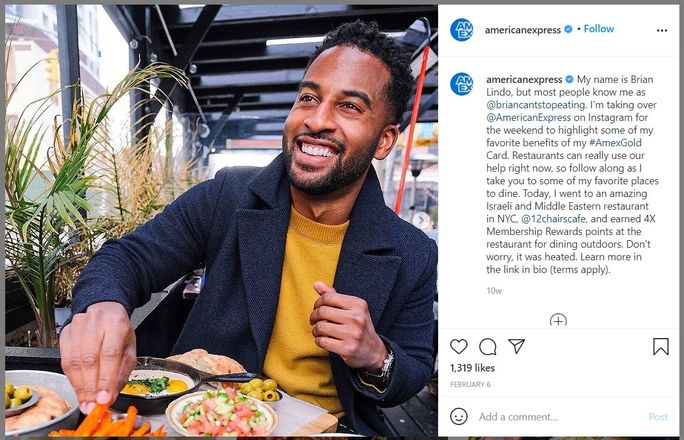The height and width of the screenshot is (440, 684).
Task: Open the @AmericanExpress mention in the caption
Action: coord(528,117)
